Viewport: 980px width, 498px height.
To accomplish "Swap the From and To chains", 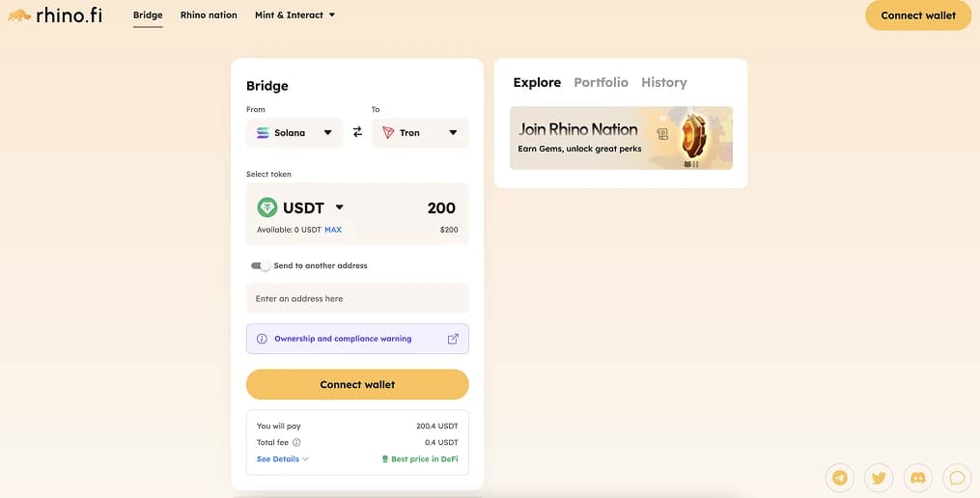I will tap(357, 132).
